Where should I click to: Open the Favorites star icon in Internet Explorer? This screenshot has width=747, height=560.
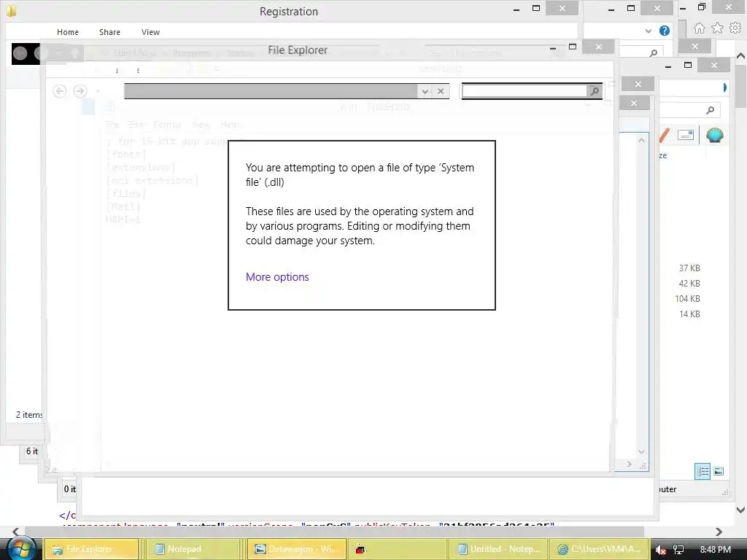(x=717, y=28)
